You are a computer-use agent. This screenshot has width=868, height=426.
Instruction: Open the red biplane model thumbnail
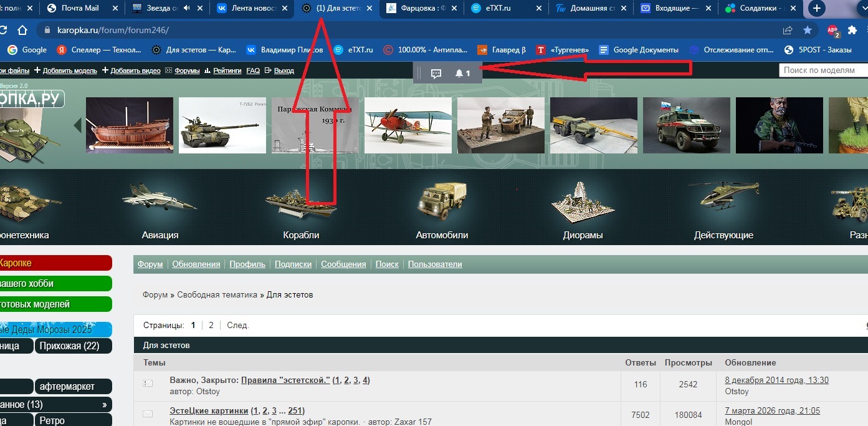point(408,125)
